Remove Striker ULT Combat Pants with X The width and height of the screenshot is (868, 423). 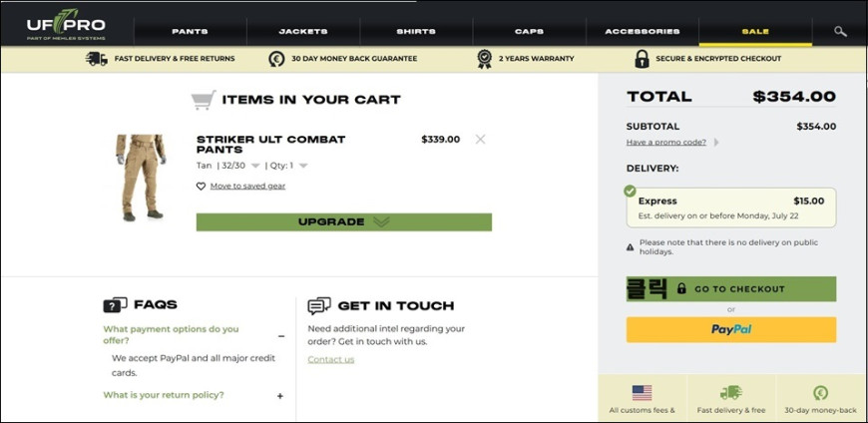click(480, 140)
